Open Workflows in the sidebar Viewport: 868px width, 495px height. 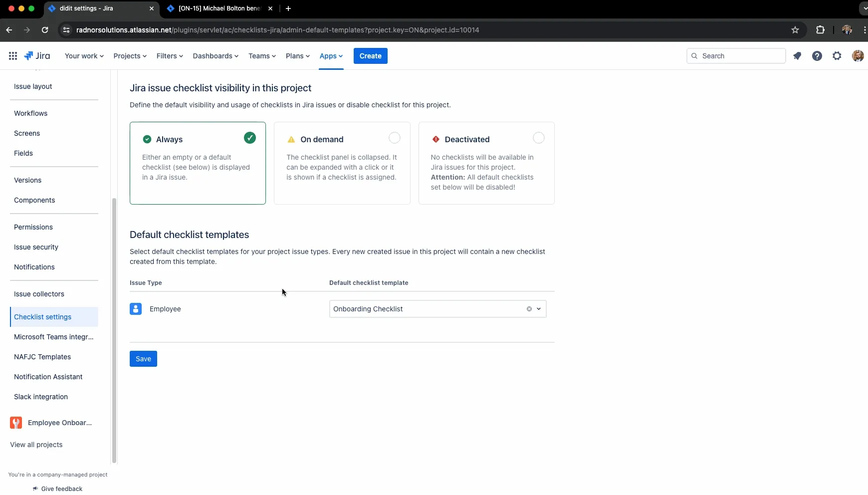pyautogui.click(x=31, y=113)
